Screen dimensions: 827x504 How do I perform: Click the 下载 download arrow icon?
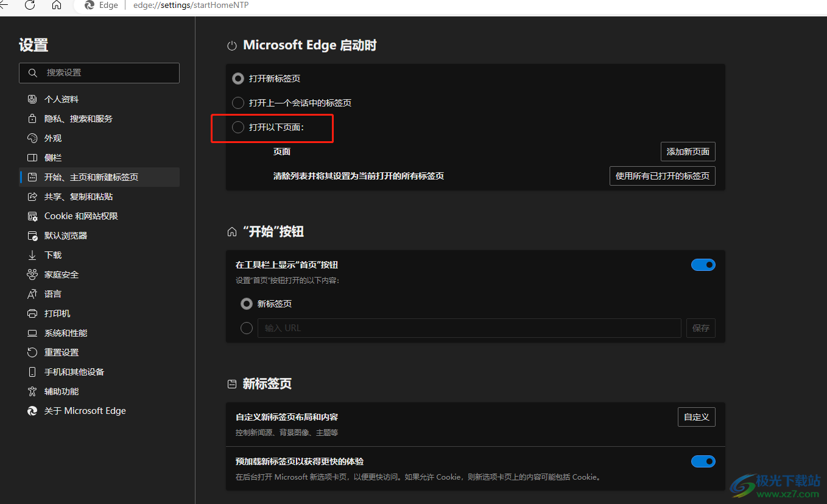(x=32, y=255)
